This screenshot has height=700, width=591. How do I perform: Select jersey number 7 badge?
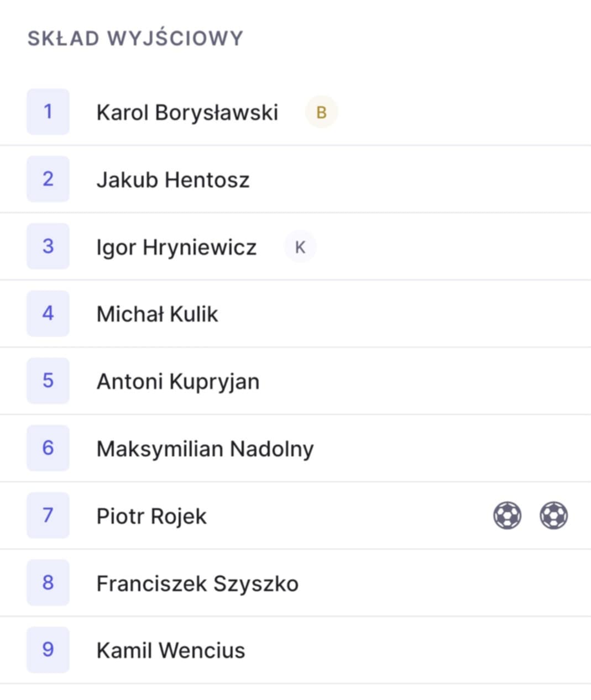click(x=48, y=515)
